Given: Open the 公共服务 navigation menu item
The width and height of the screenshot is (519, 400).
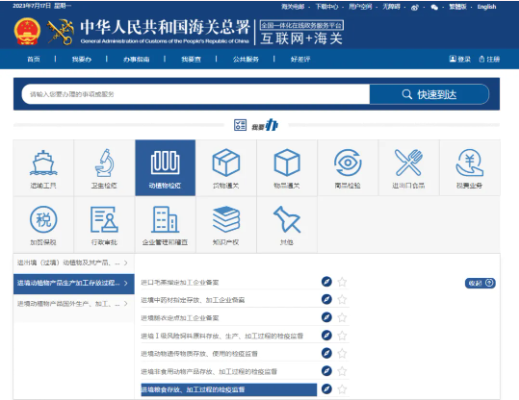Looking at the screenshot, I should pyautogui.click(x=246, y=59).
